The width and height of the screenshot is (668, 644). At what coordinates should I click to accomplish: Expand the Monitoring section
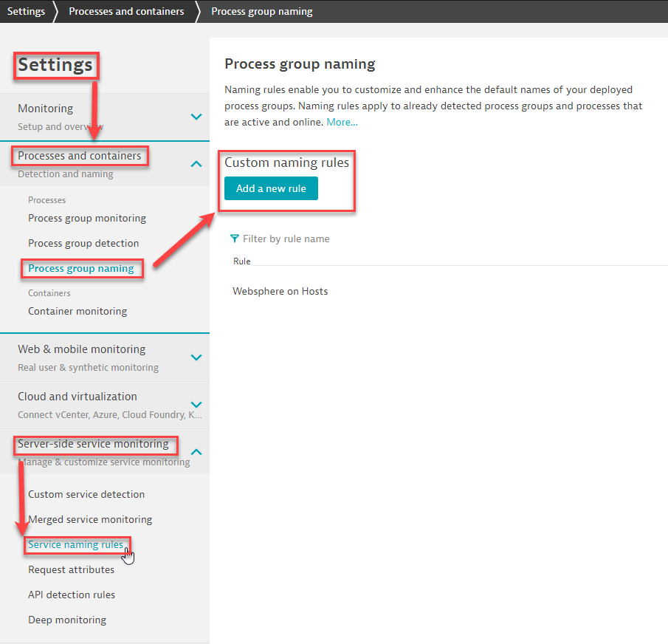click(x=196, y=116)
